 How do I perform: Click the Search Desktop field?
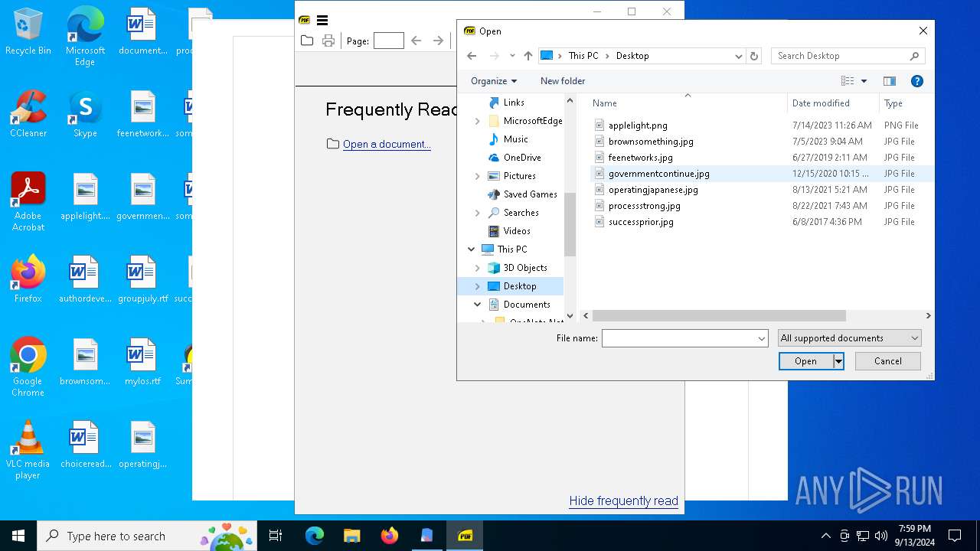[848, 56]
